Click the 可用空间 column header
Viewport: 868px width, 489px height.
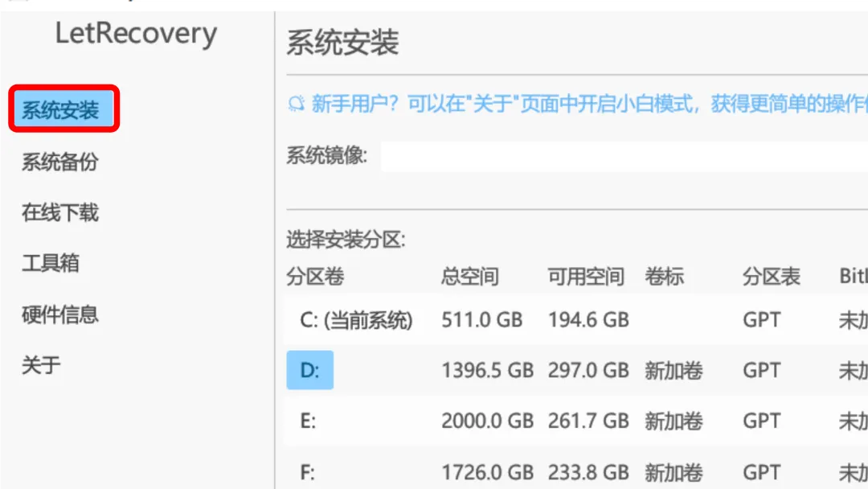(586, 277)
